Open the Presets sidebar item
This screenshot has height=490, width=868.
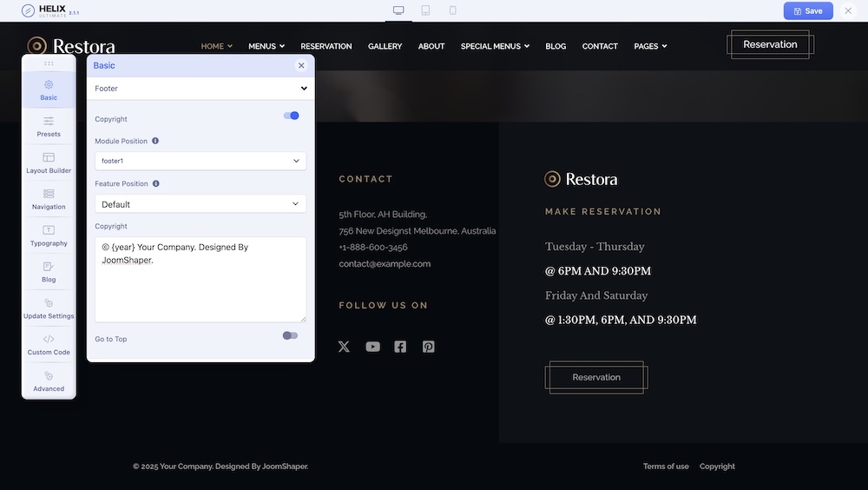point(49,127)
